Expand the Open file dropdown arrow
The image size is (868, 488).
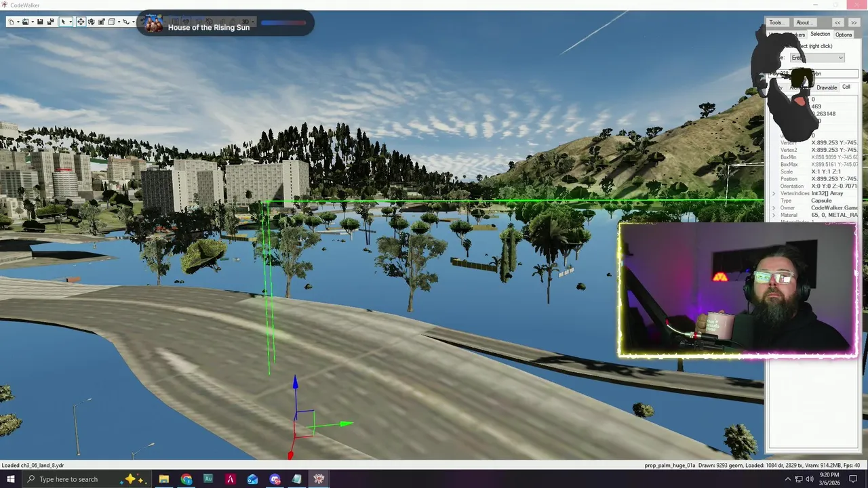coord(33,22)
